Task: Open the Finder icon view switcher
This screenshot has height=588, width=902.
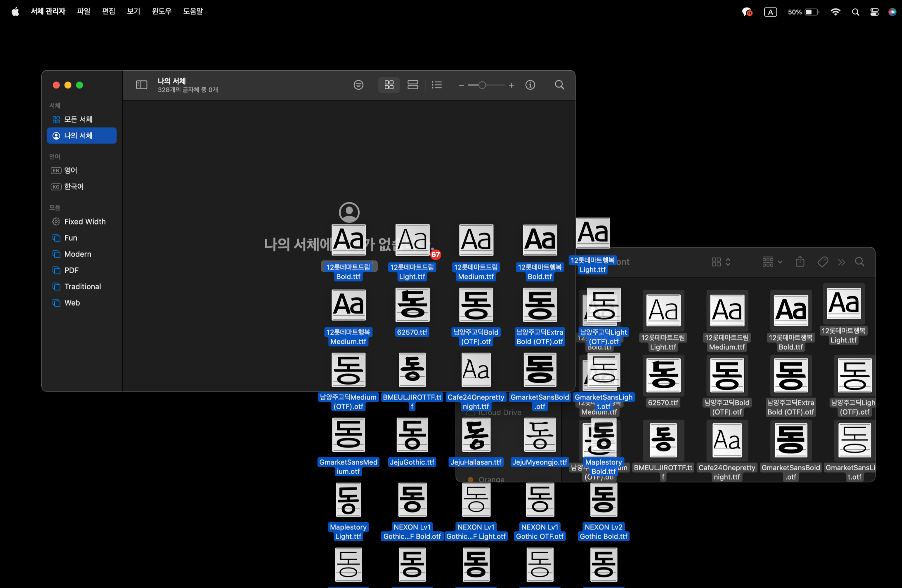Action: [721, 262]
